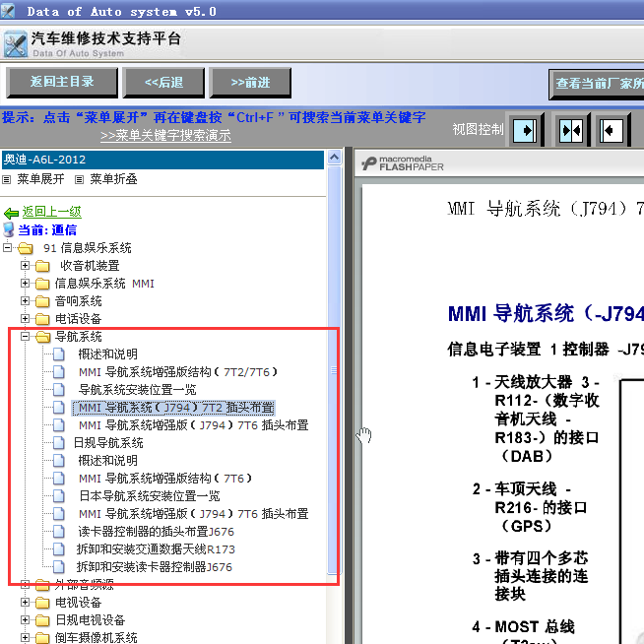Click the view control left-arrow panel icon
Image resolution: width=644 pixels, height=644 pixels.
point(612,130)
